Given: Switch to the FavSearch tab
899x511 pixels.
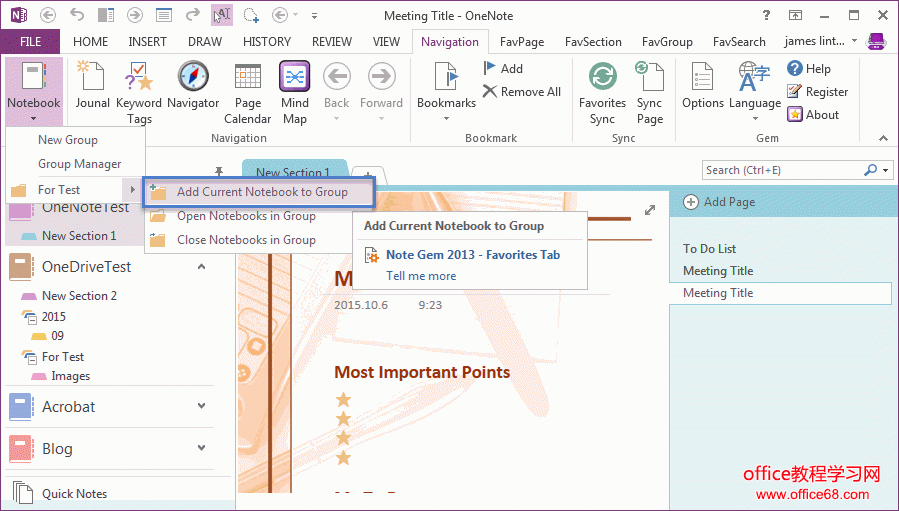Looking at the screenshot, I should coord(739,42).
